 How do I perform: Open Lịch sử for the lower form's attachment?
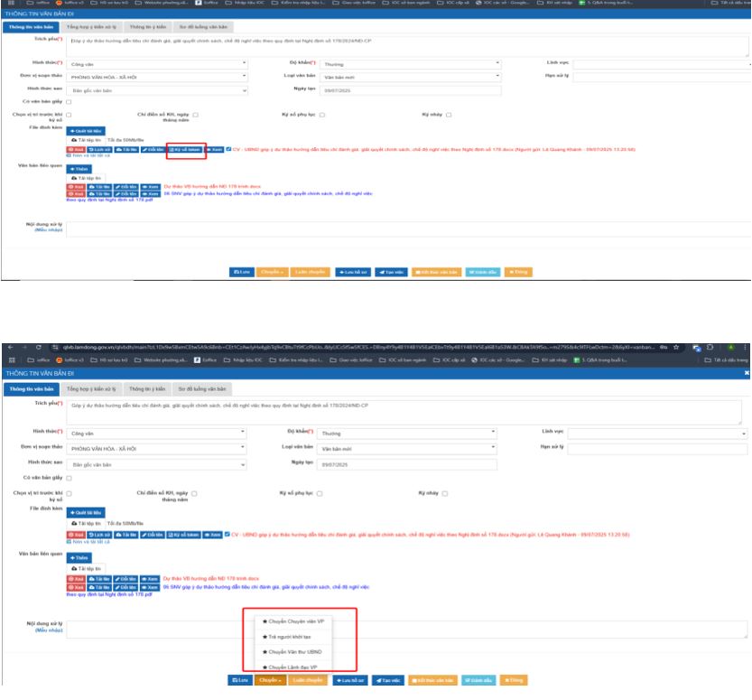tap(98, 535)
